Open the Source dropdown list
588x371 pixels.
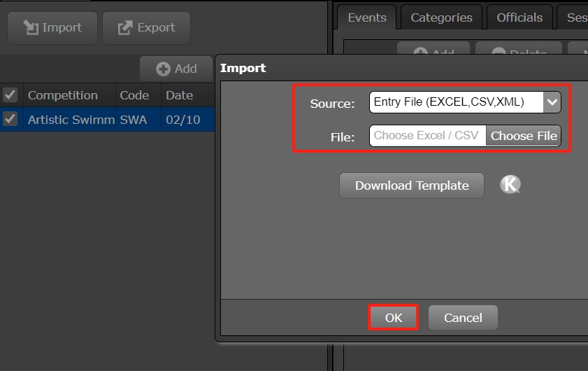pos(552,102)
